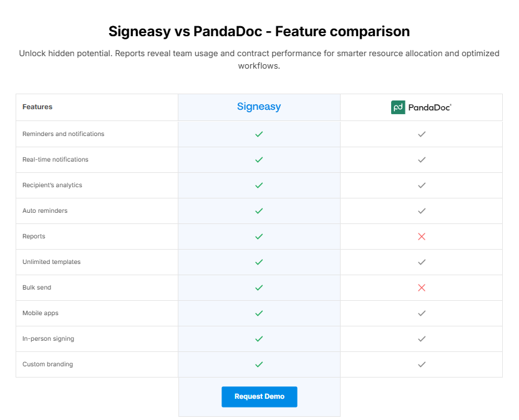Click the Signeasy column header

(259, 107)
